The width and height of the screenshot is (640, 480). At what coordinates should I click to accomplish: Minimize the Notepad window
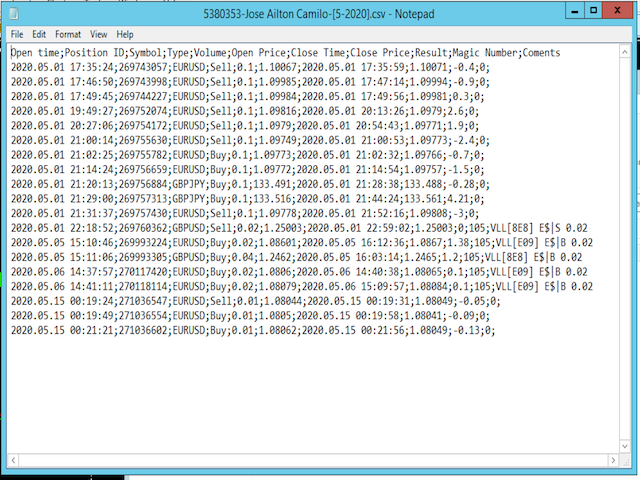(575, 11)
